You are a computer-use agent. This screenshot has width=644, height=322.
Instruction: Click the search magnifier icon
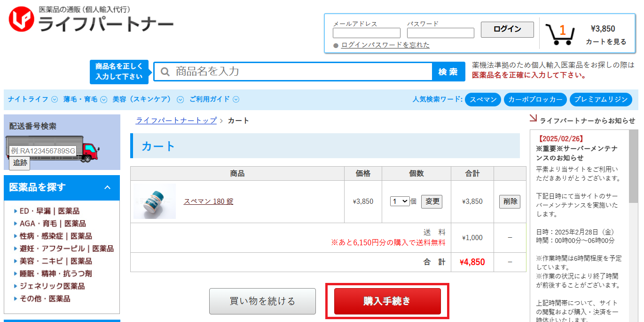click(x=165, y=72)
